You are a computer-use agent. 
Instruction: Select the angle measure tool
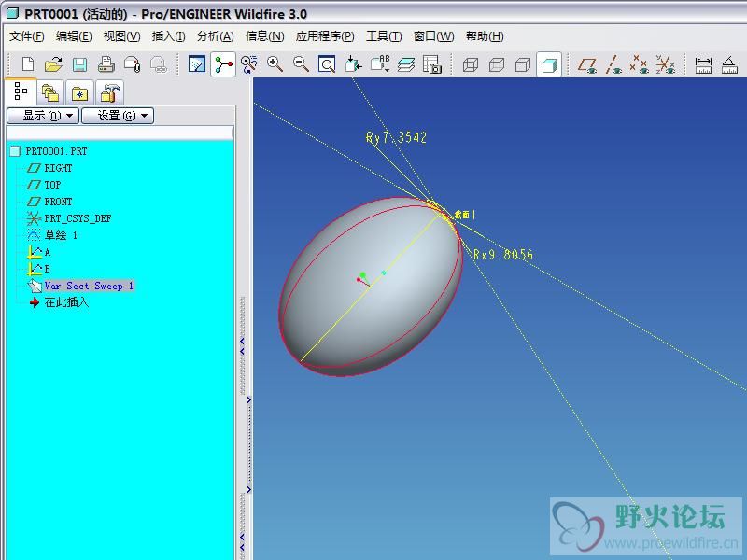click(729, 63)
